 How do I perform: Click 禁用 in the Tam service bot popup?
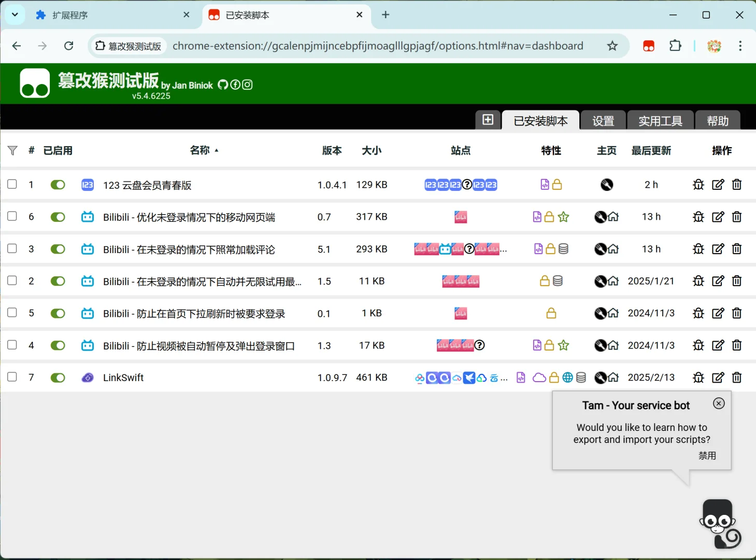pyautogui.click(x=707, y=455)
